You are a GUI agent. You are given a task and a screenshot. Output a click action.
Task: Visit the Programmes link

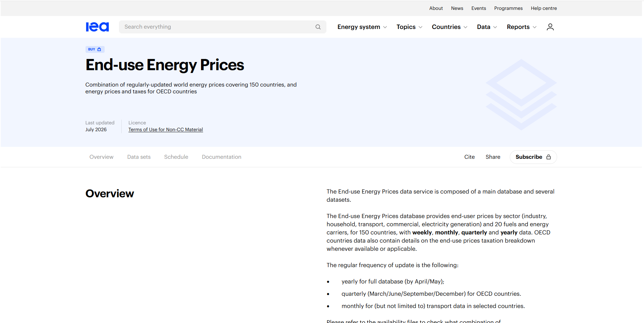click(x=508, y=8)
